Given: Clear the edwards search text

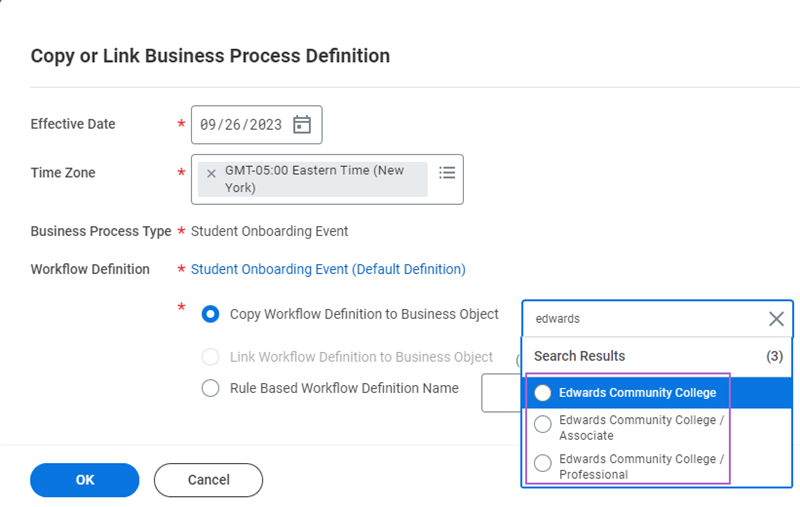Looking at the screenshot, I should [x=776, y=319].
